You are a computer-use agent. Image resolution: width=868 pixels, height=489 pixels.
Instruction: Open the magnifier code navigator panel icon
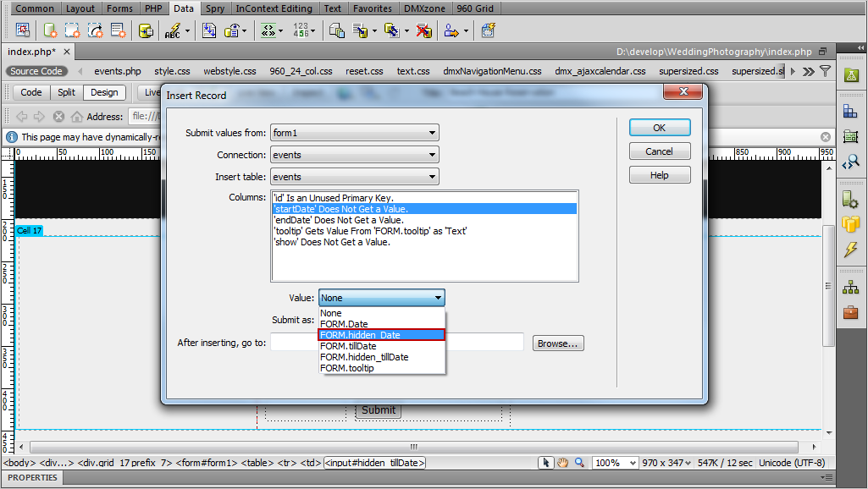pyautogui.click(x=851, y=162)
